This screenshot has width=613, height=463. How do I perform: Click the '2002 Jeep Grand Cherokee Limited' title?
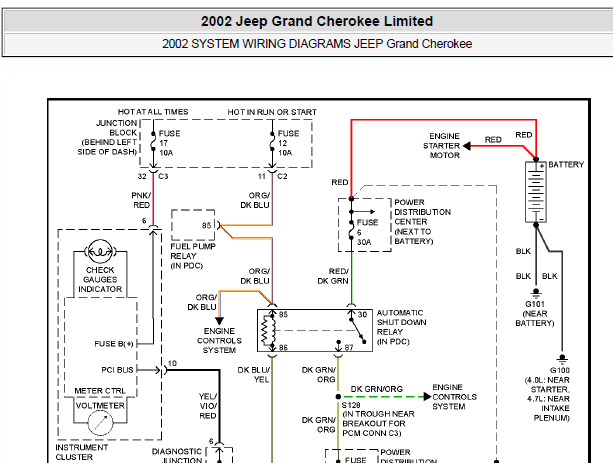[x=317, y=21]
